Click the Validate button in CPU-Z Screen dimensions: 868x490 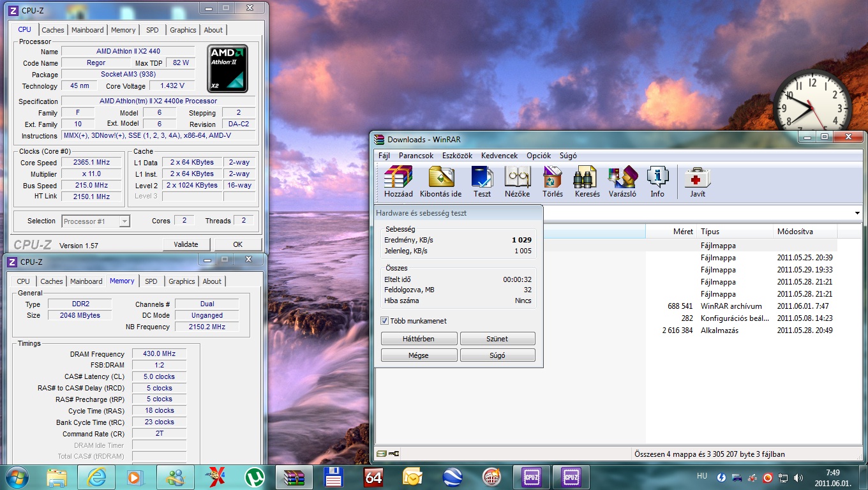(x=186, y=244)
